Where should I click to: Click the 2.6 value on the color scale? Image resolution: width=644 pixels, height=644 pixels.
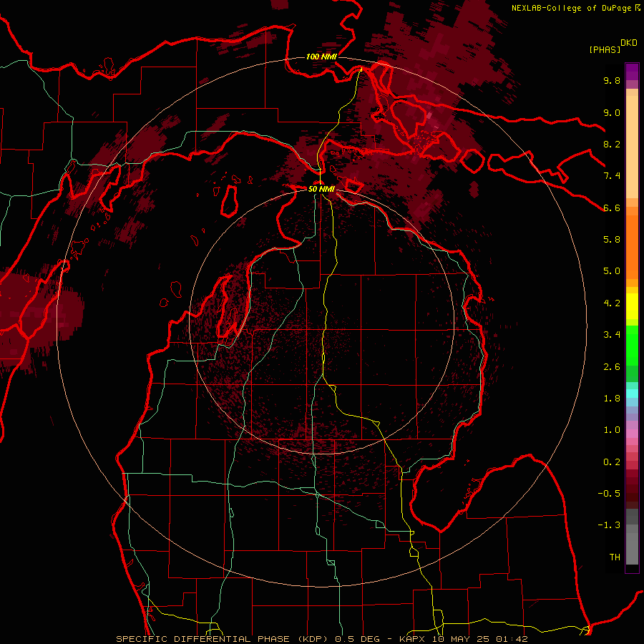[612, 367]
